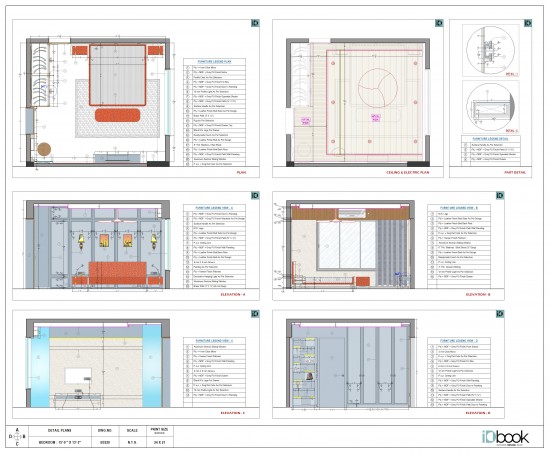Select the Detail 1 circular drawing
The height and width of the screenshot is (453, 550).
coord(491,50)
